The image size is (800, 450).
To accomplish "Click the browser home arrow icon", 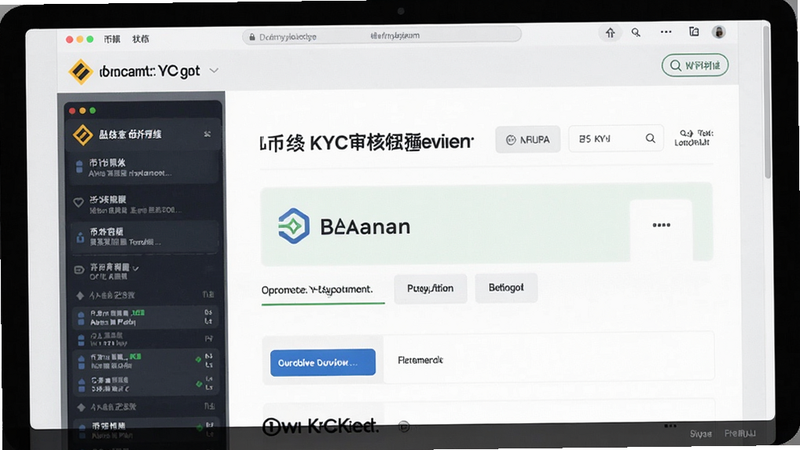I will (x=610, y=33).
